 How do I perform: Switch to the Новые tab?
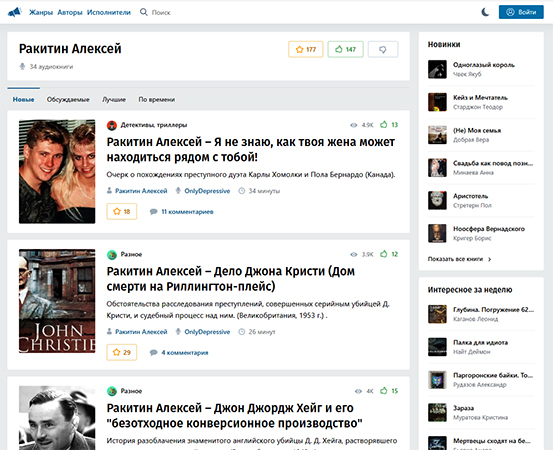click(24, 99)
